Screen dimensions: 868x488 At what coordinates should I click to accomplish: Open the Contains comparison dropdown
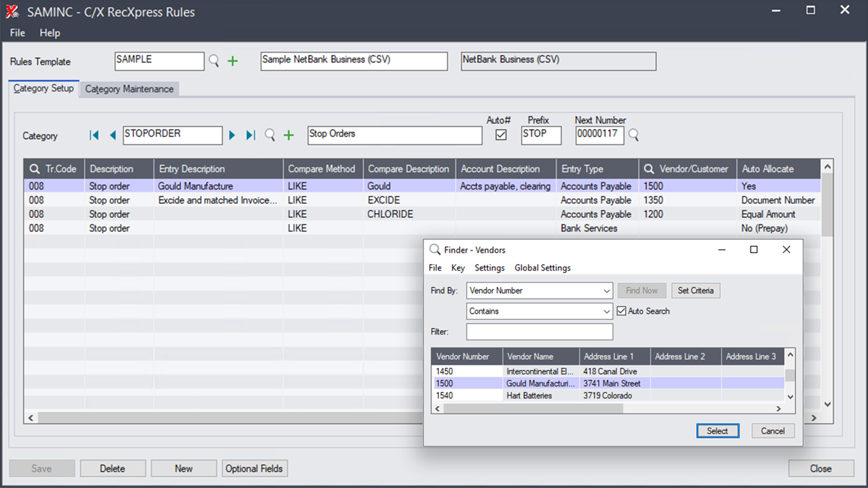606,311
